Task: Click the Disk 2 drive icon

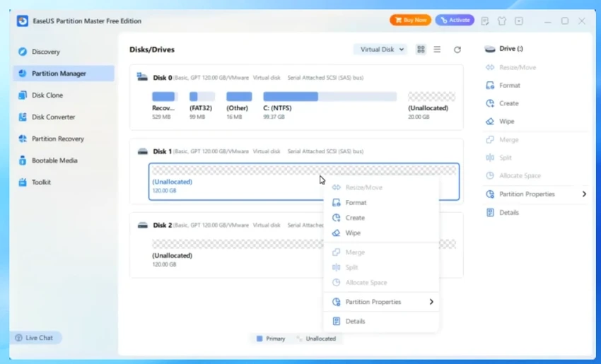Action: (143, 225)
